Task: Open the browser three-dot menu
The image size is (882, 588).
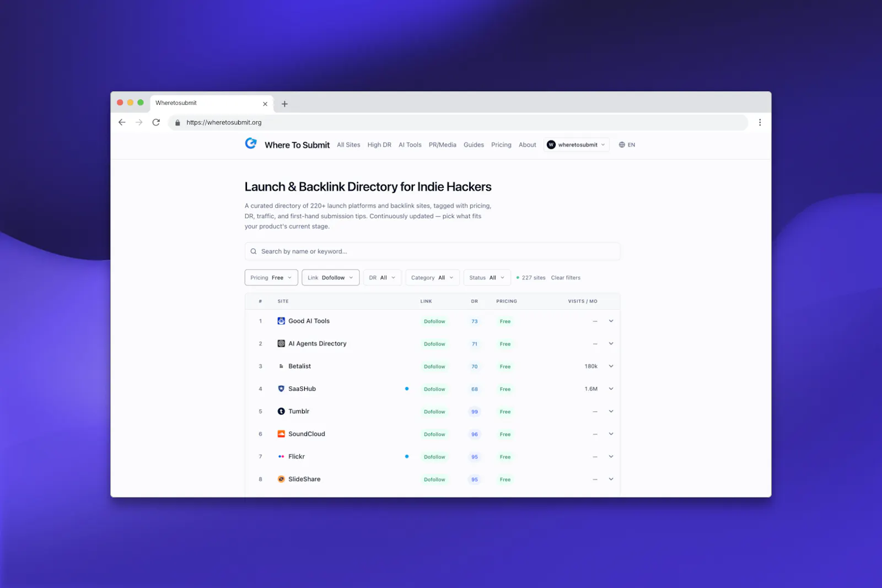Action: pos(760,122)
